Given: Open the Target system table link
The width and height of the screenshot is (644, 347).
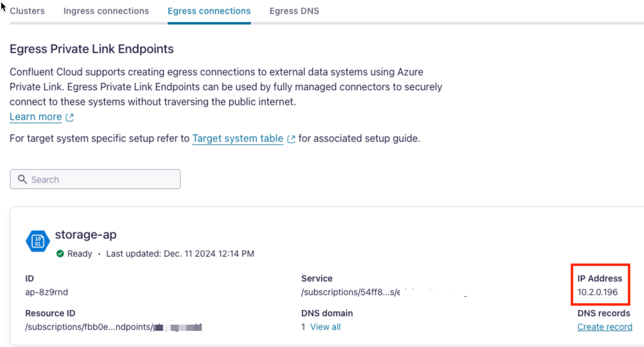Looking at the screenshot, I should click(x=238, y=138).
